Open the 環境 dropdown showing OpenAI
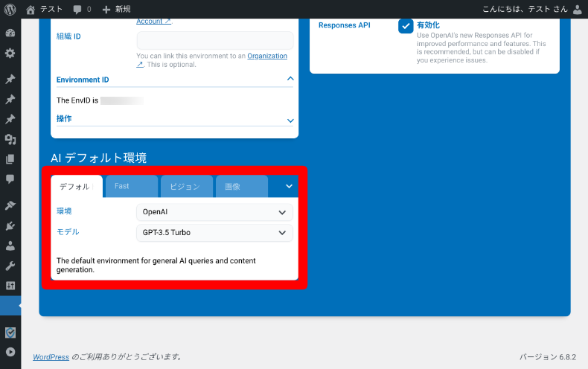The width and height of the screenshot is (588, 369). coord(214,212)
